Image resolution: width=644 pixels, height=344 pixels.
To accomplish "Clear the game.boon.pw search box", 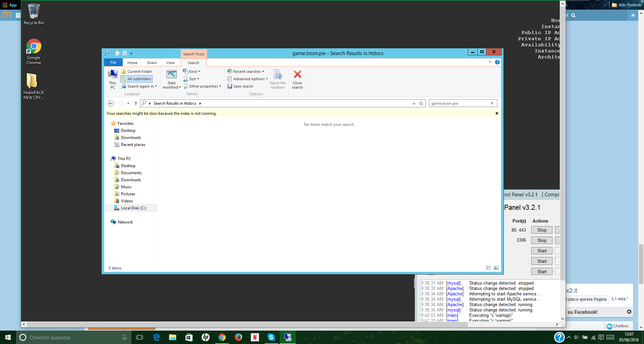I will pos(492,103).
